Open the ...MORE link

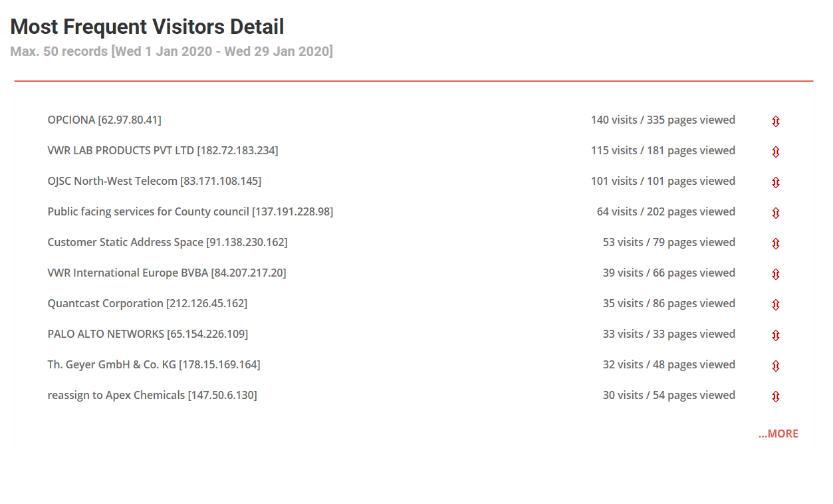coord(778,434)
